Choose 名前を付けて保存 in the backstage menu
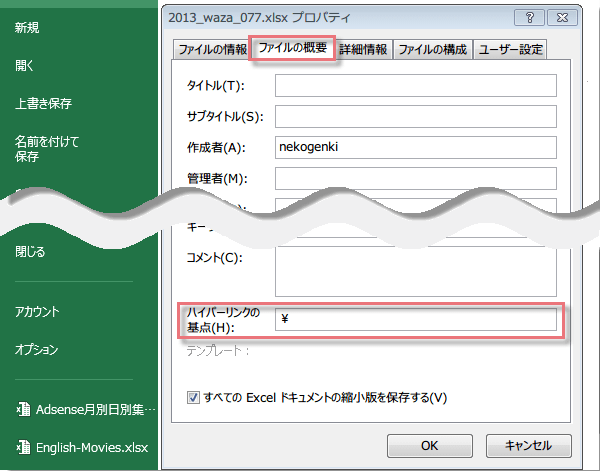This screenshot has width=600, height=471. pos(47,149)
